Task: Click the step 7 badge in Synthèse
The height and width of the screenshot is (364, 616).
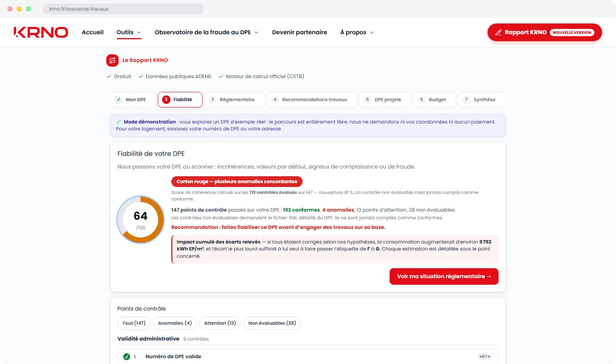Action: 466,100
